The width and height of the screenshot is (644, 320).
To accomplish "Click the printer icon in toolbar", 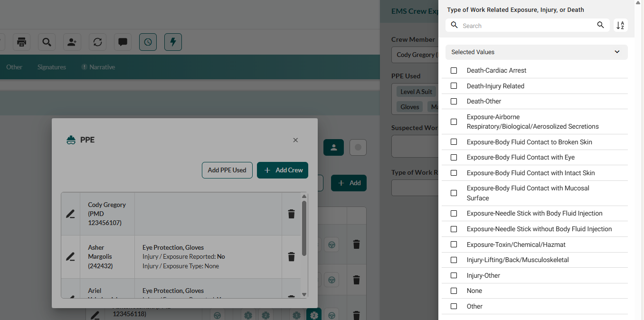I will pyautogui.click(x=21, y=42).
